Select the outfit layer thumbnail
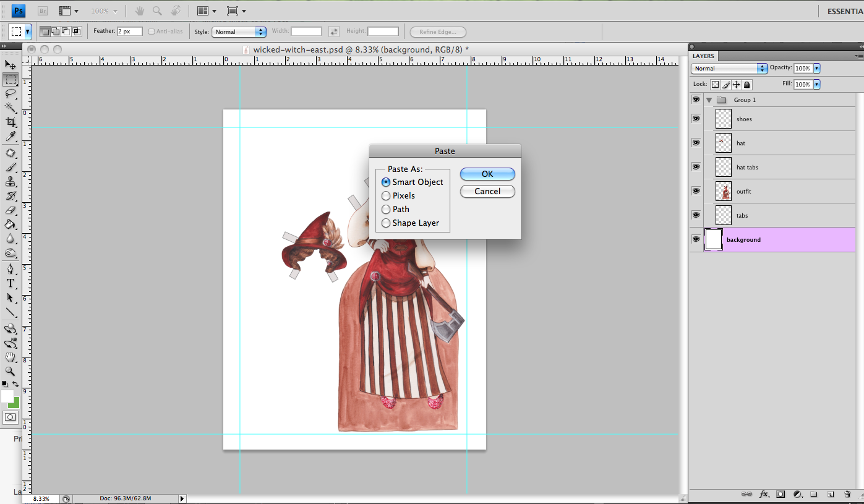864x504 pixels. [723, 191]
